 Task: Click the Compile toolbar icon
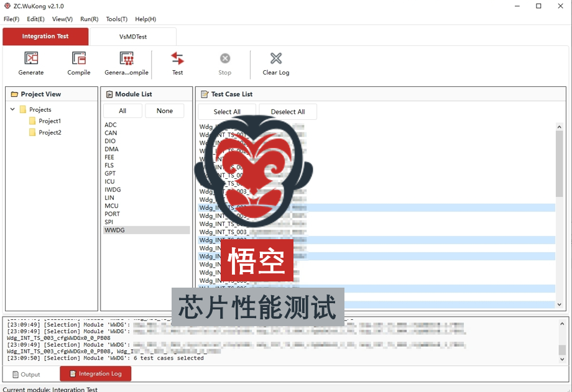pyautogui.click(x=79, y=58)
